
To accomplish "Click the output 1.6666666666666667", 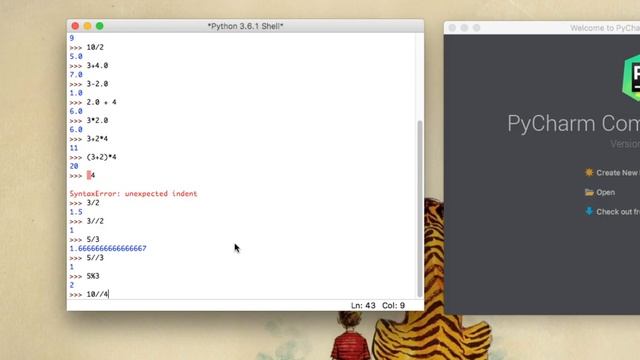I will click(108, 249).
